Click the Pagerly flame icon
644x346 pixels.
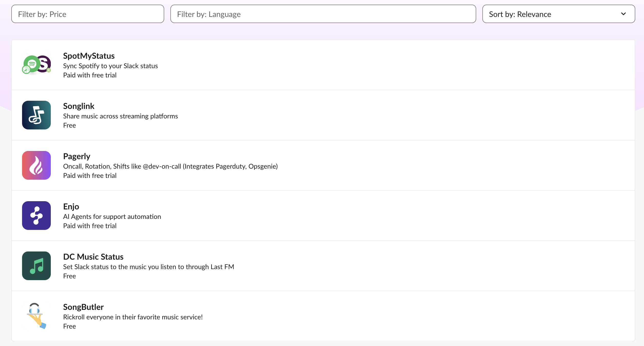[36, 165]
